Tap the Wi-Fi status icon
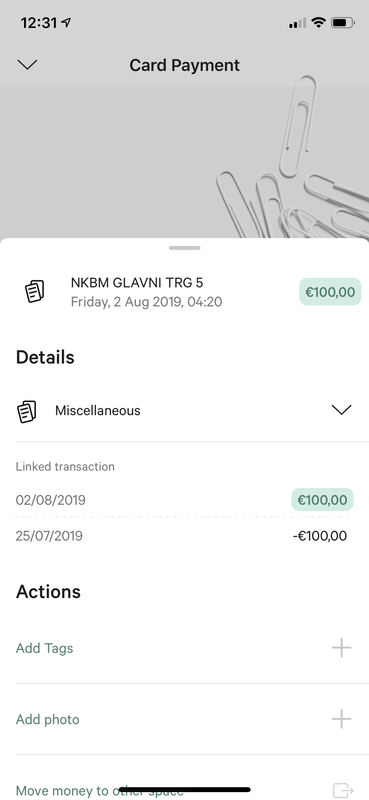 [x=319, y=22]
